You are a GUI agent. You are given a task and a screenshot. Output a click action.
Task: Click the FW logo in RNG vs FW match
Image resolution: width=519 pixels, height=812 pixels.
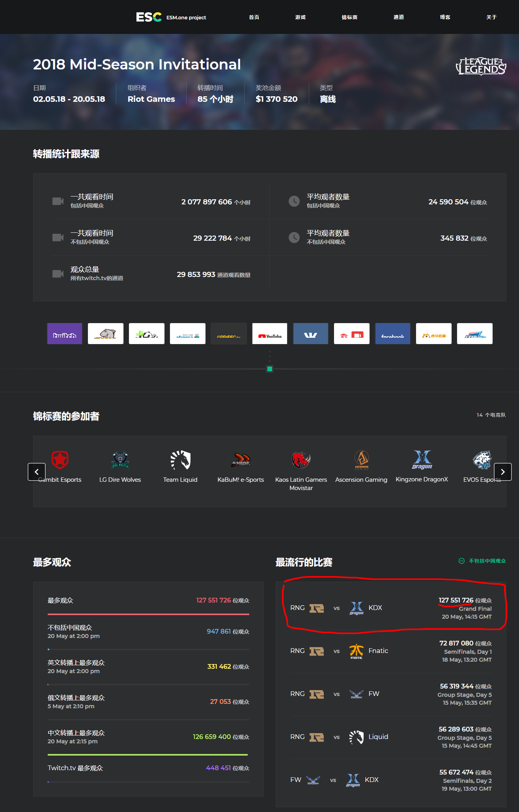point(357,694)
